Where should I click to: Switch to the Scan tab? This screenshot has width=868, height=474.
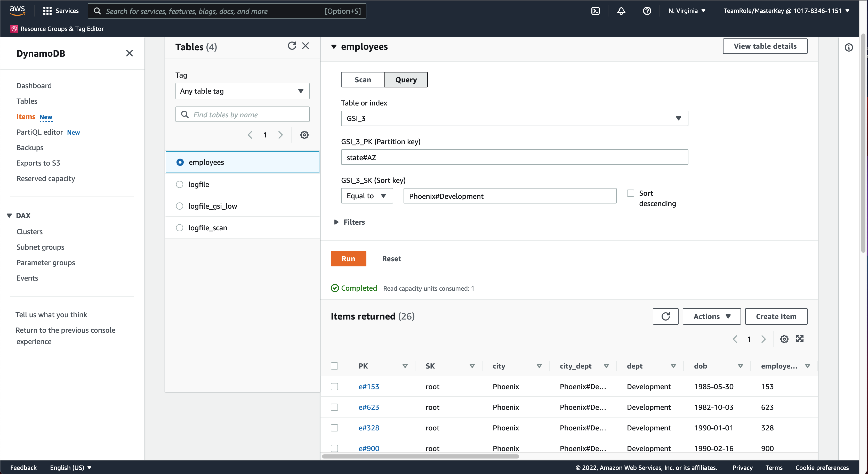click(363, 79)
